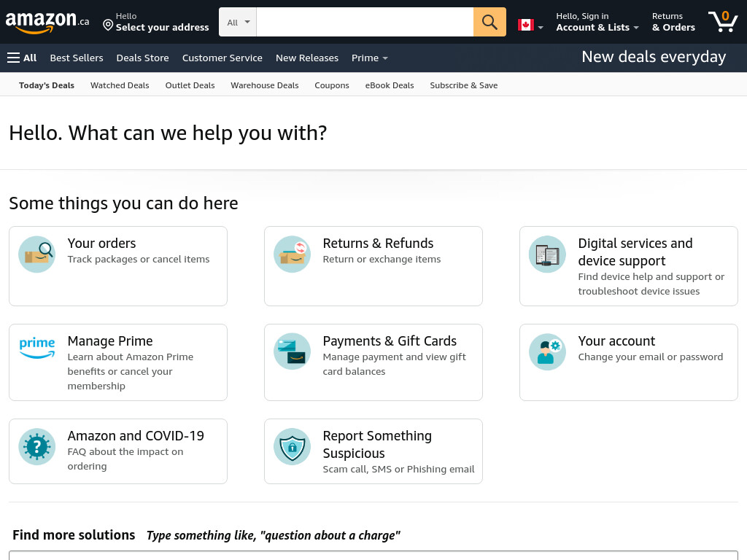
Task: Open the shopping cart icon
Action: [x=723, y=21]
